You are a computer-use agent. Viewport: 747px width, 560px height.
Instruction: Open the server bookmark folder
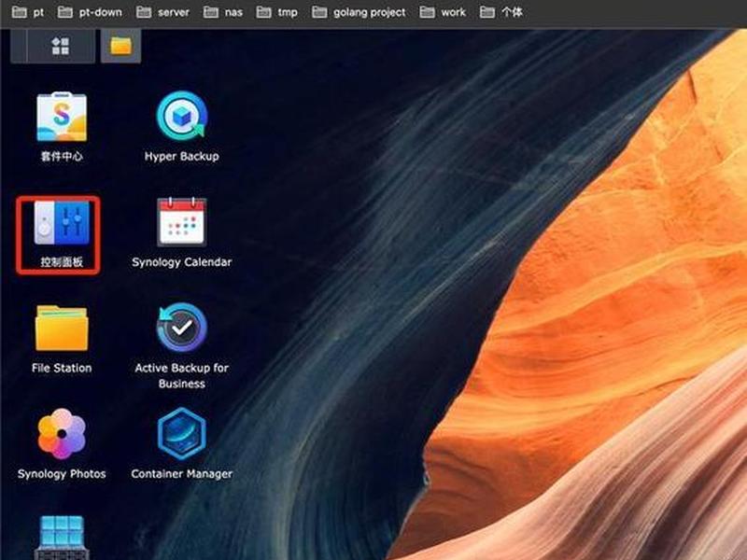(x=162, y=12)
